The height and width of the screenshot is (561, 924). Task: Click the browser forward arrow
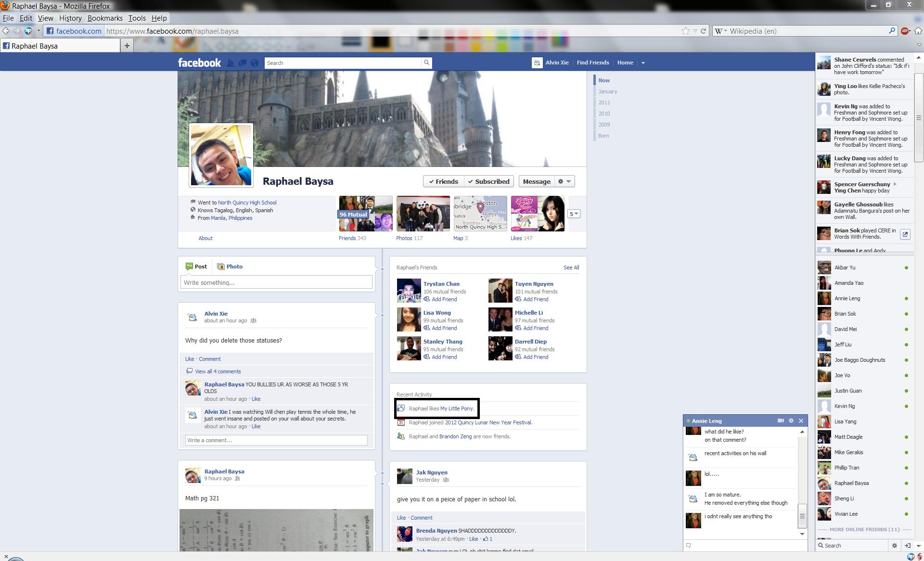point(17,31)
